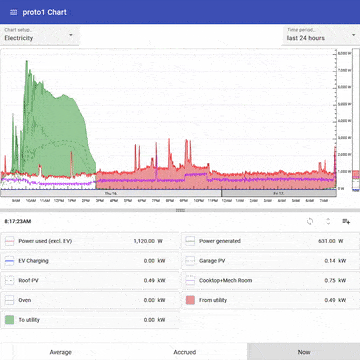Click the green To utility color swatch

point(10,320)
